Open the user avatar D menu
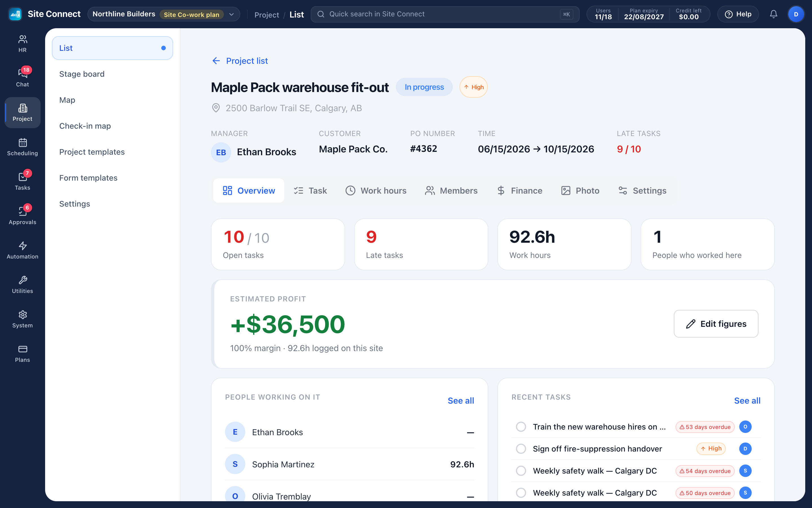This screenshot has height=508, width=812. coord(796,14)
